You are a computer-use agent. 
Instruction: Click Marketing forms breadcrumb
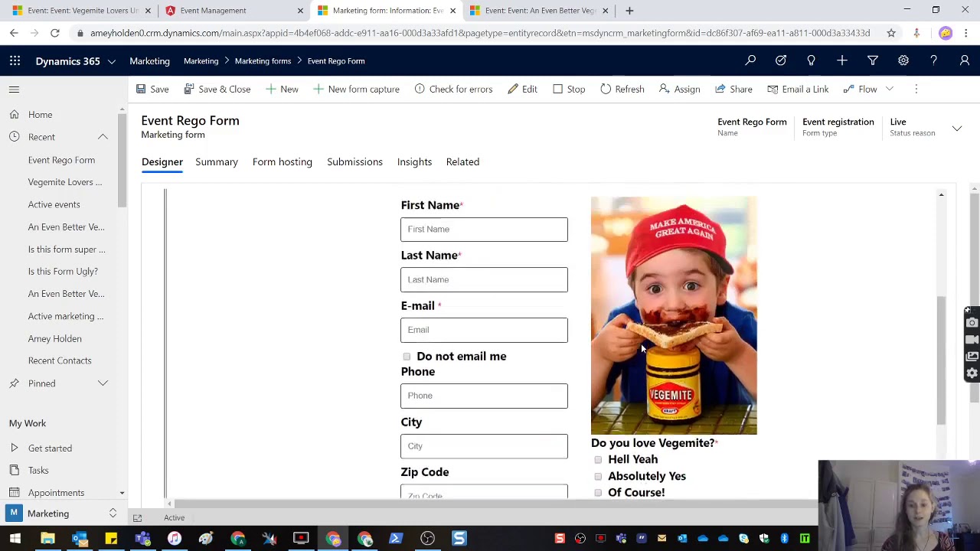tap(263, 61)
